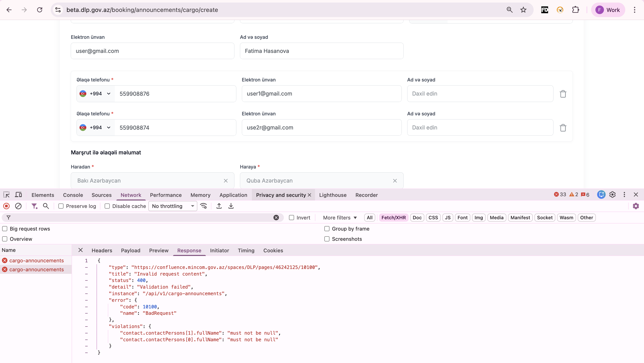Click the 33 errors counter
This screenshot has height=363, width=644.
[560, 195]
